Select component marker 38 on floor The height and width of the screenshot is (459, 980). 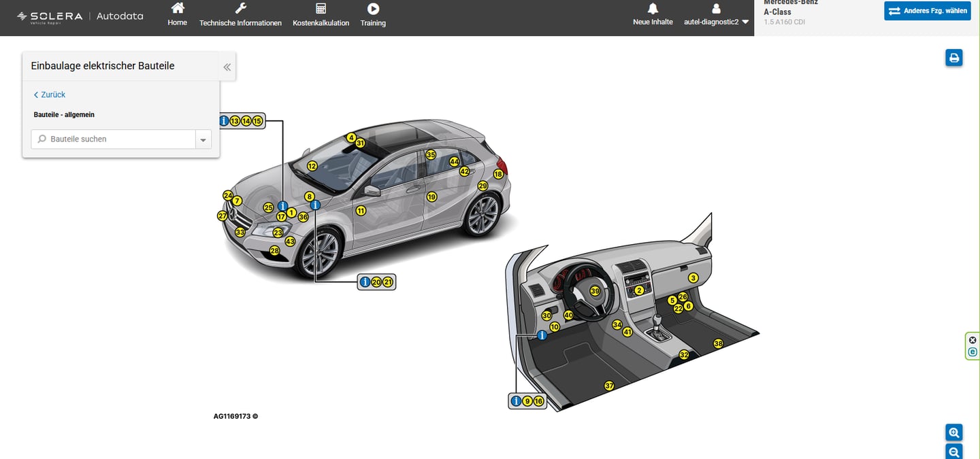coord(718,344)
